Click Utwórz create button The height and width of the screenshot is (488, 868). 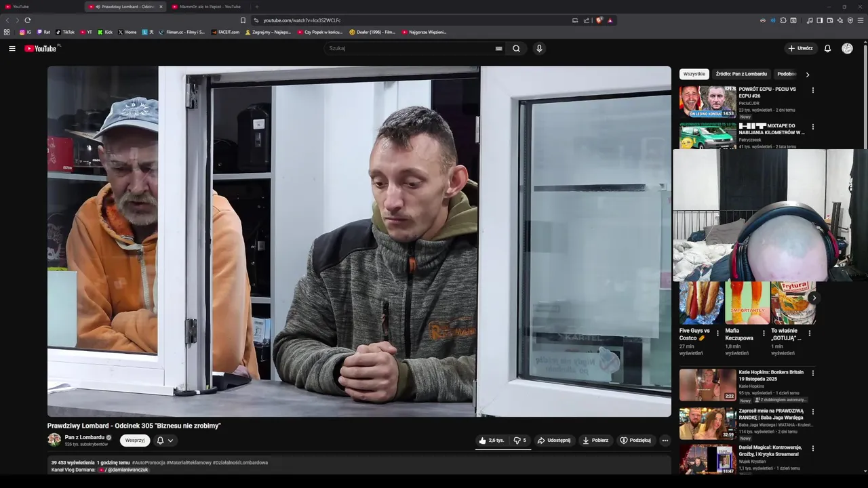point(800,48)
